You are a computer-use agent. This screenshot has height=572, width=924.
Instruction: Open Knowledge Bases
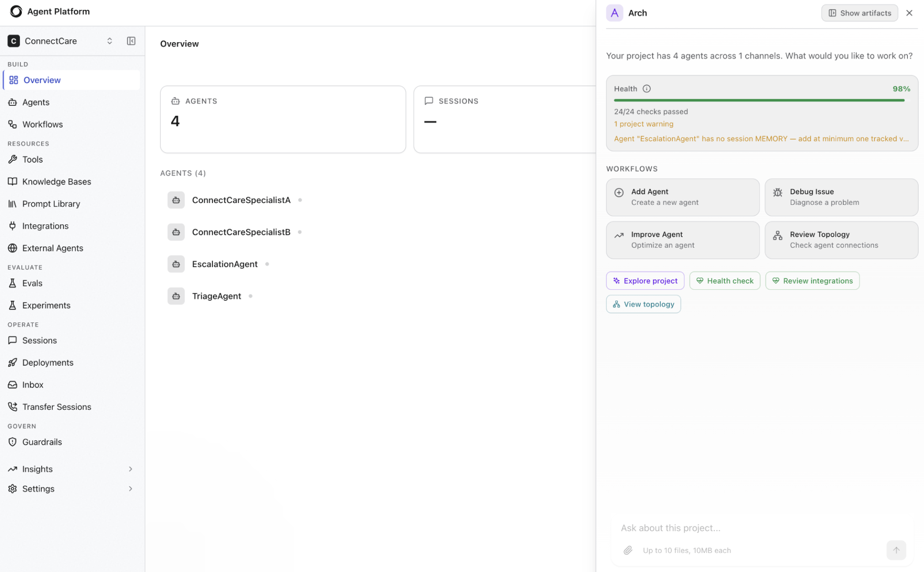coord(72,182)
